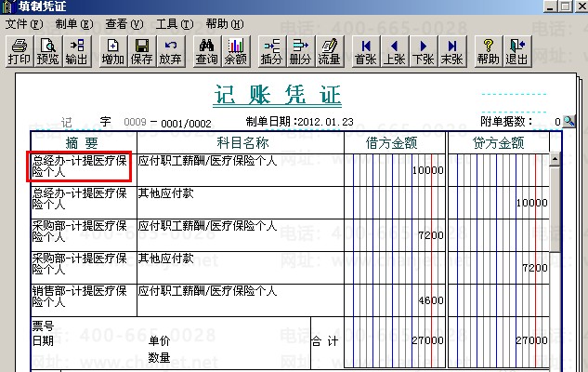This screenshot has width=588, height=372.
Task: Click the 打印 print icon
Action: pyautogui.click(x=20, y=52)
